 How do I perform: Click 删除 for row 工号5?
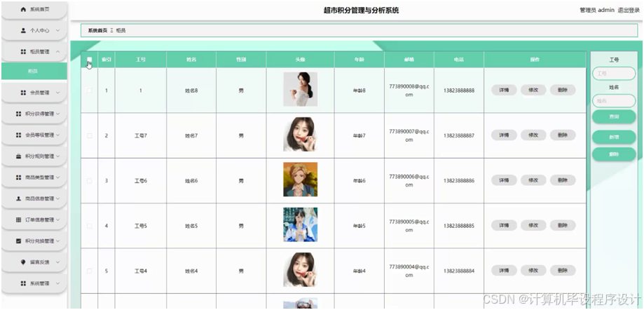tap(563, 225)
